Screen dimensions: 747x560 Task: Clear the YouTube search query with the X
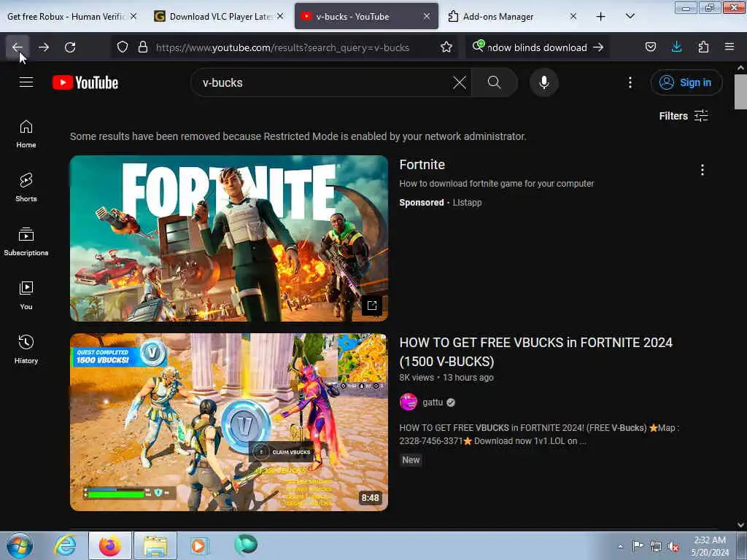tap(460, 82)
